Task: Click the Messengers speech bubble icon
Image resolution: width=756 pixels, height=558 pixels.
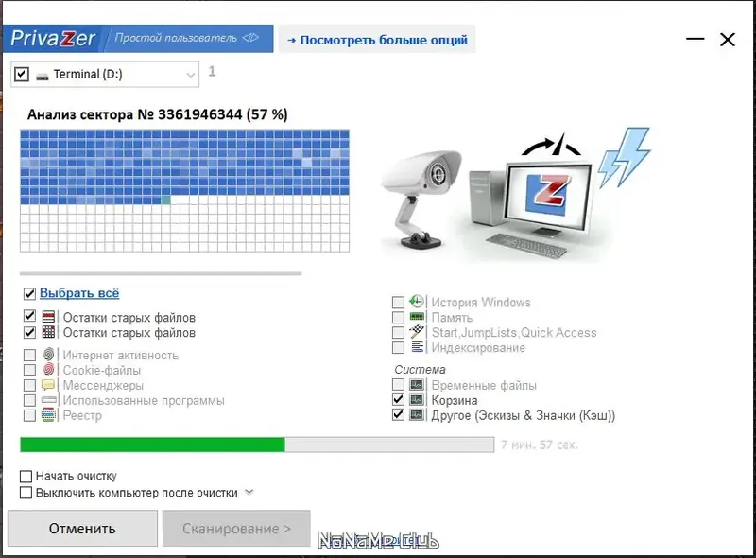Action: point(48,385)
